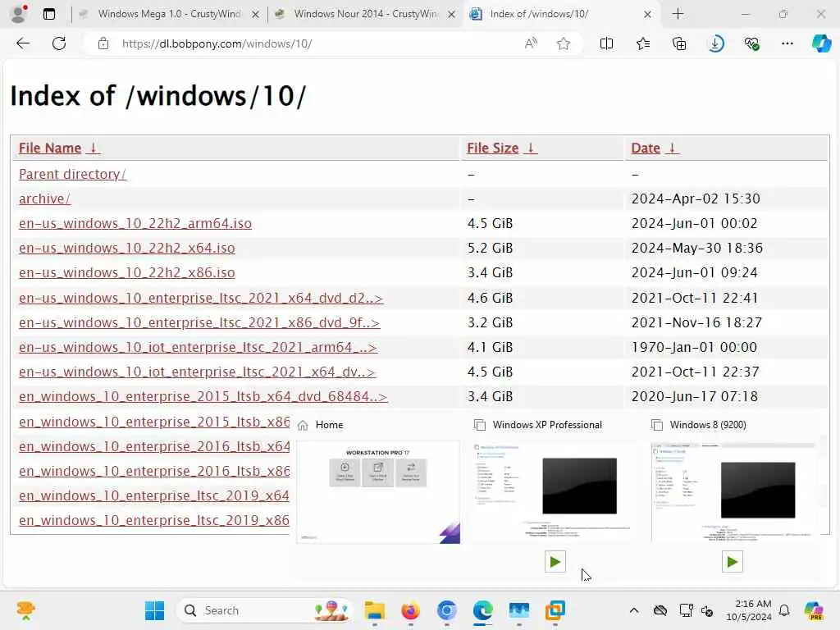This screenshot has width=840, height=630.
Task: Show hidden system tray icons chevron
Action: coord(634,610)
